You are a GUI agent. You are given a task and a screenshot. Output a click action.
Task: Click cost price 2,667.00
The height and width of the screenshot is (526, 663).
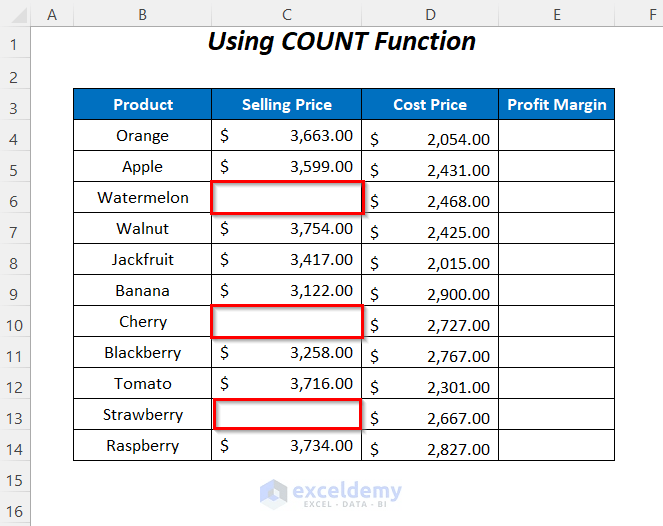click(430, 414)
